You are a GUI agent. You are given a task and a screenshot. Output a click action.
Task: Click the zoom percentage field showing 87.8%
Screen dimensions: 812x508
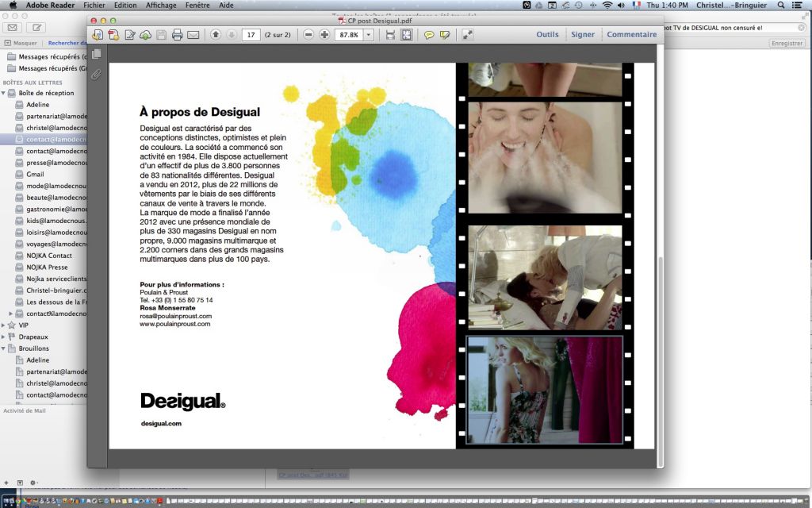pos(349,35)
